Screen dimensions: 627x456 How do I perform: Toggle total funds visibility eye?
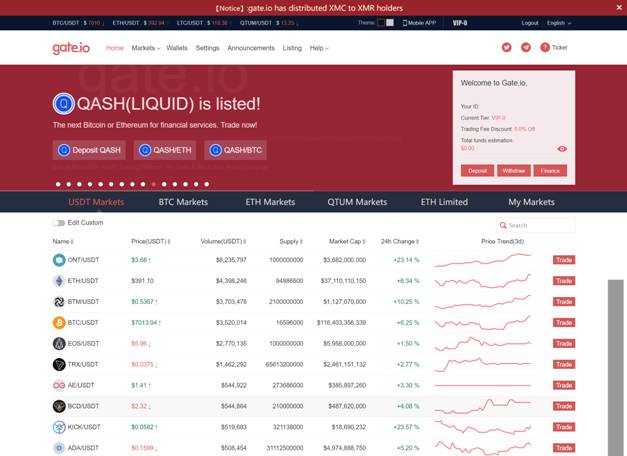562,149
